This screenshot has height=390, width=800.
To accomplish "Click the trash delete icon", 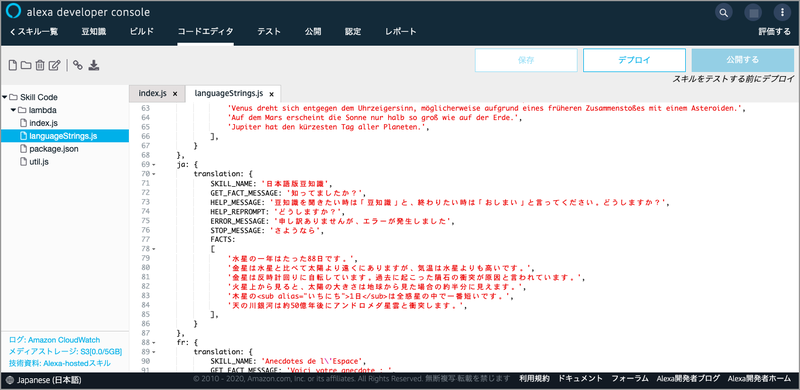I will tap(40, 65).
